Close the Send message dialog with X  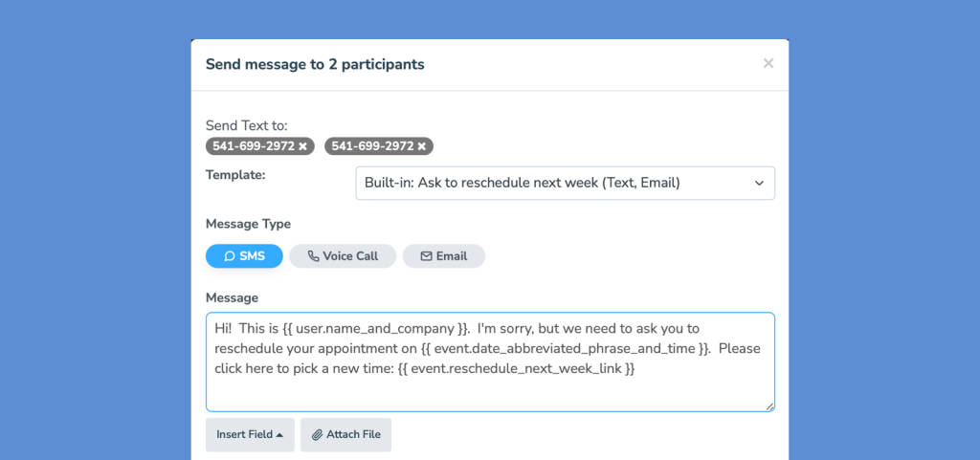[x=768, y=63]
